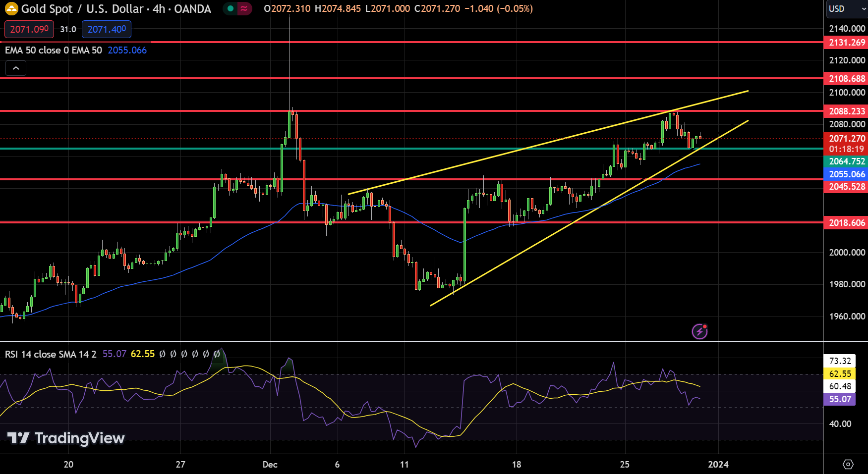Click the EMA 50 value 2055.066
The image size is (868, 474).
coord(127,50)
